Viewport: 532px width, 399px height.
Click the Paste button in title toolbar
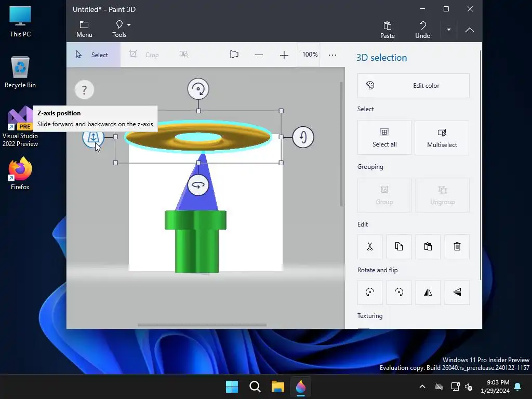pos(387,30)
